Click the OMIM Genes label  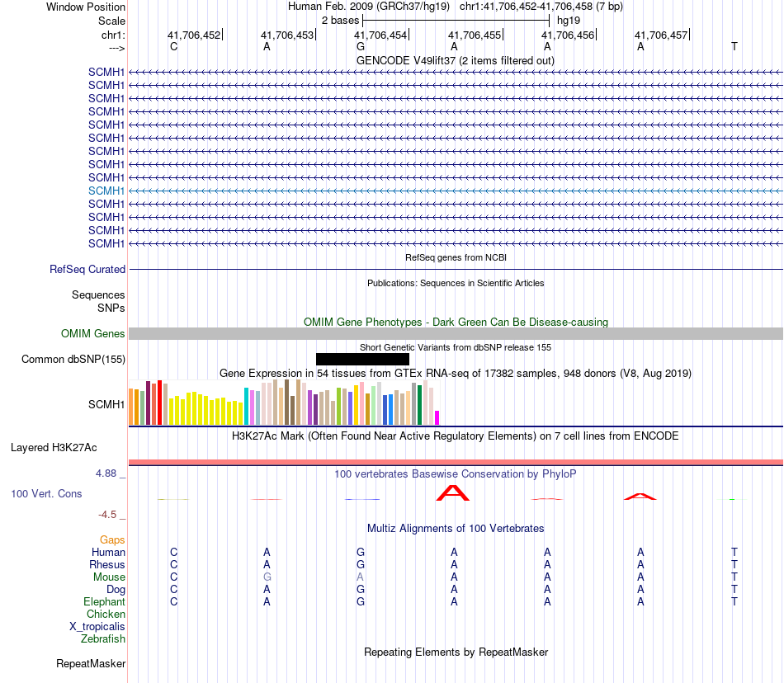92,333
